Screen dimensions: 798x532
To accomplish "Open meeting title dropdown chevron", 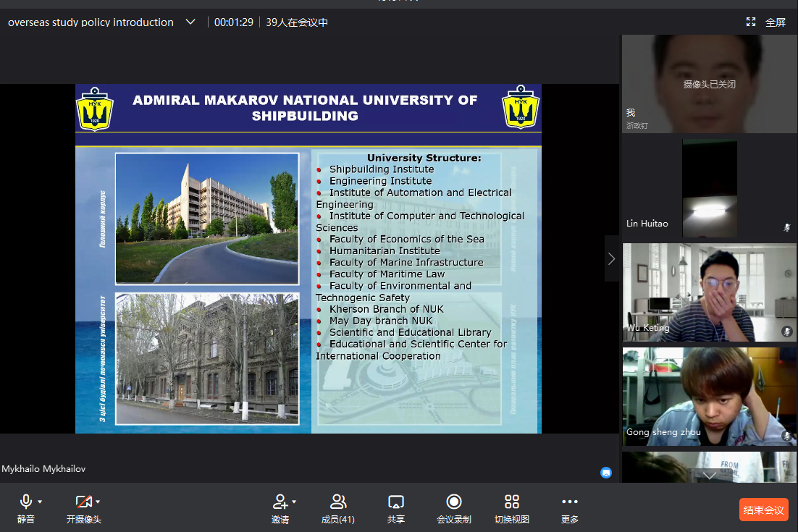I will coord(190,22).
